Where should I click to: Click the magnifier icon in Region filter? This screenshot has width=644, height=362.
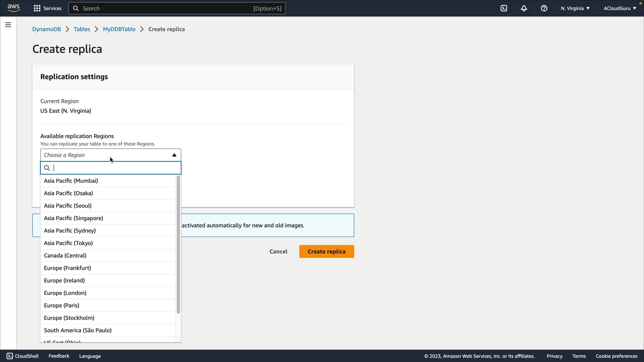[x=47, y=168]
